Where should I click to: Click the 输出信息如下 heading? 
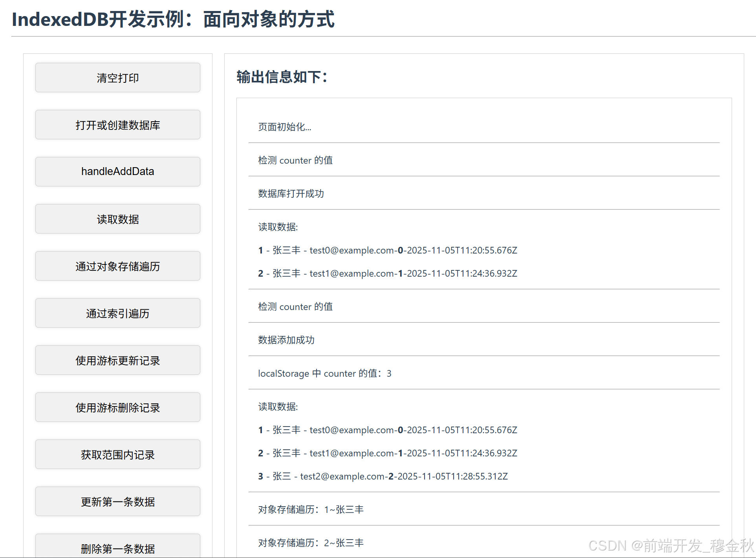(x=282, y=77)
